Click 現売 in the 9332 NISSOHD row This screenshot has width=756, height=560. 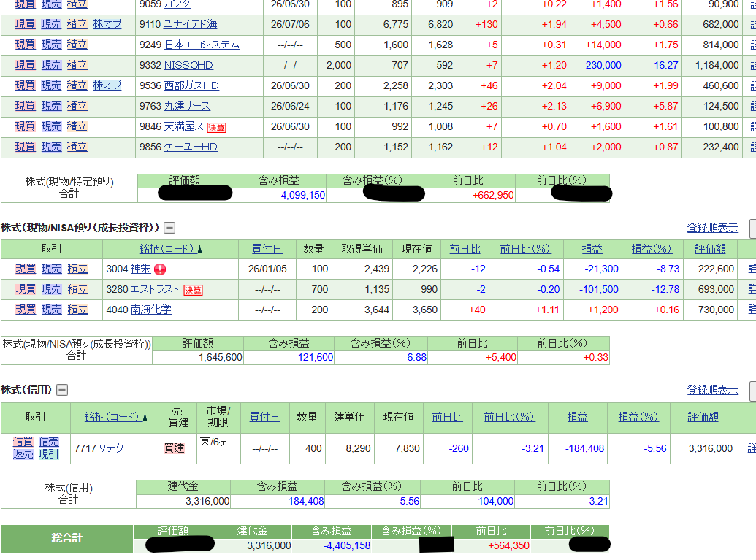pos(51,64)
